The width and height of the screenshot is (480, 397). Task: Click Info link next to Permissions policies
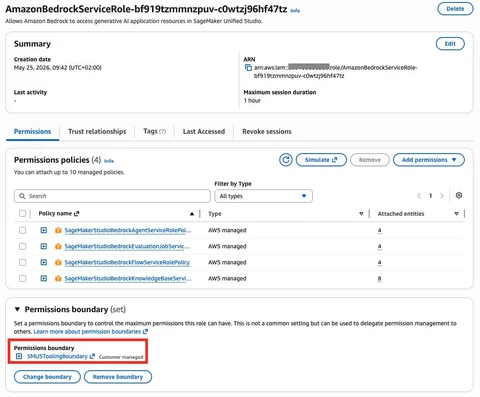[x=109, y=161]
